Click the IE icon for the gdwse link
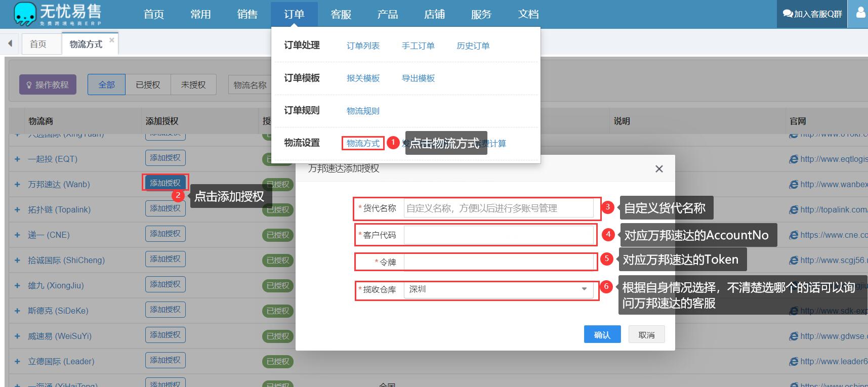 click(x=794, y=336)
